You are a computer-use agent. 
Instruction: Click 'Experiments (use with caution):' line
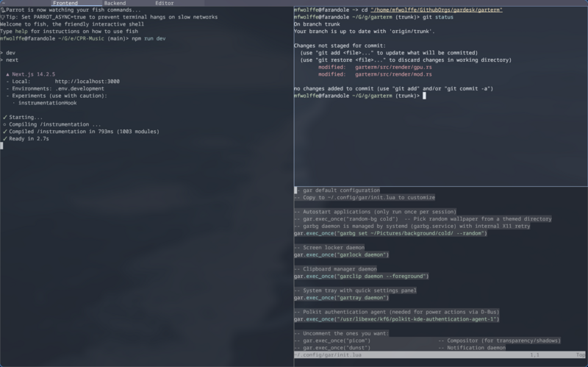(x=57, y=96)
